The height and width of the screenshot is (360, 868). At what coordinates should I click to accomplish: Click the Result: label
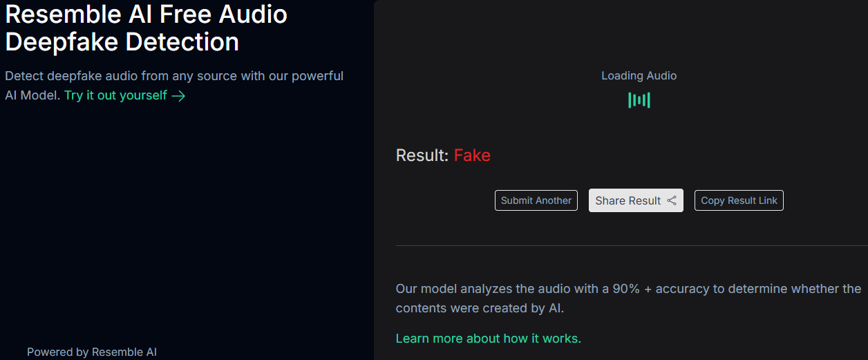[x=422, y=155]
